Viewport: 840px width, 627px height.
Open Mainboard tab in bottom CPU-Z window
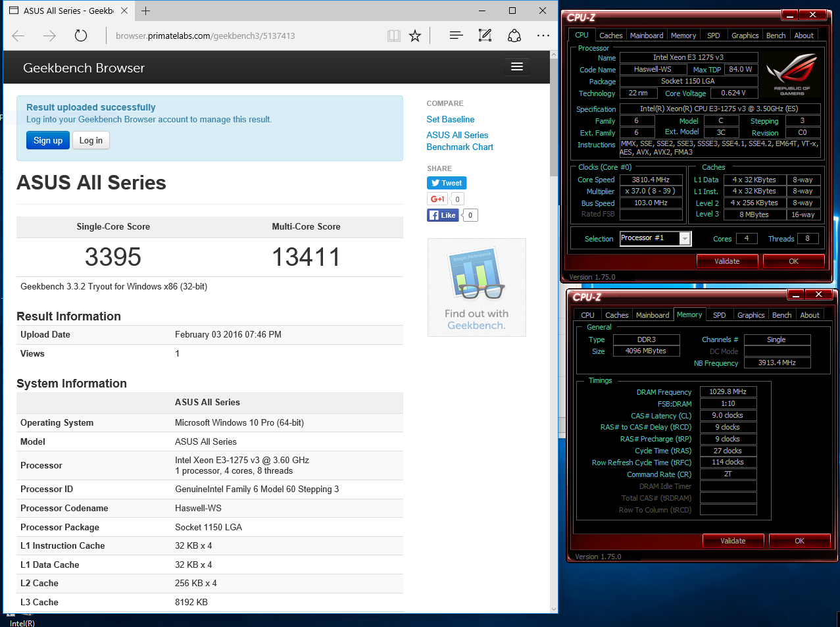pyautogui.click(x=653, y=315)
